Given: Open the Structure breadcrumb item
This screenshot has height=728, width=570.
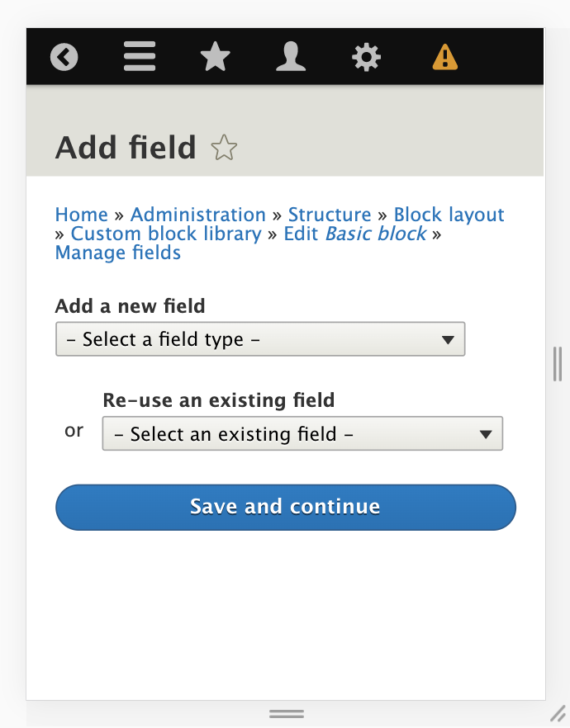Looking at the screenshot, I should [x=330, y=215].
